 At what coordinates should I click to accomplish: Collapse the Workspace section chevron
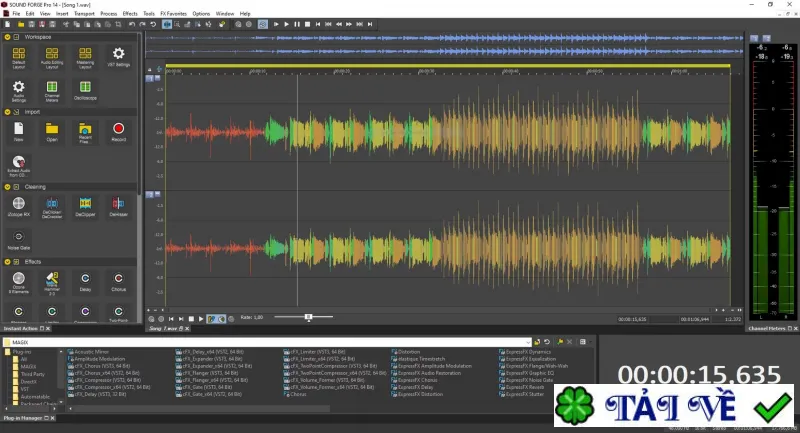coord(7,37)
